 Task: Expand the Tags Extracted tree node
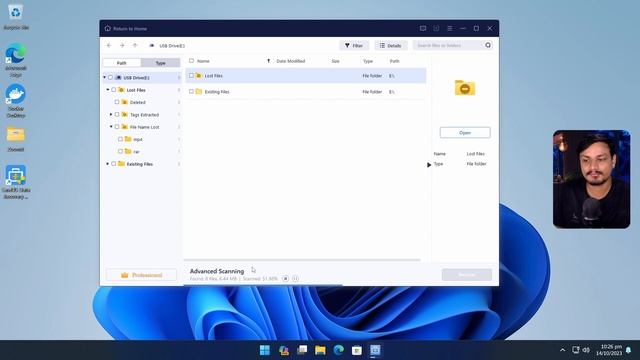(x=111, y=115)
